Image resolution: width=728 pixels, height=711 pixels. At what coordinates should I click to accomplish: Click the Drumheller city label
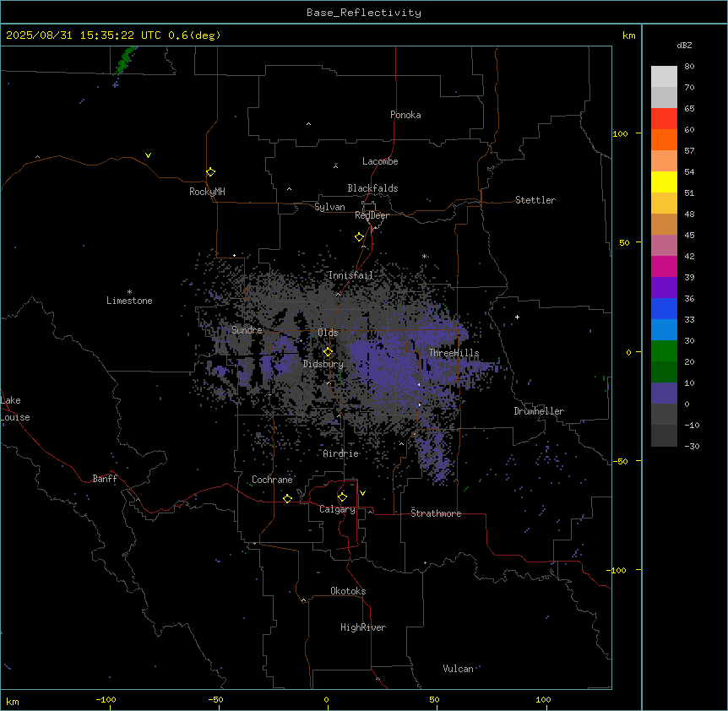(x=539, y=411)
